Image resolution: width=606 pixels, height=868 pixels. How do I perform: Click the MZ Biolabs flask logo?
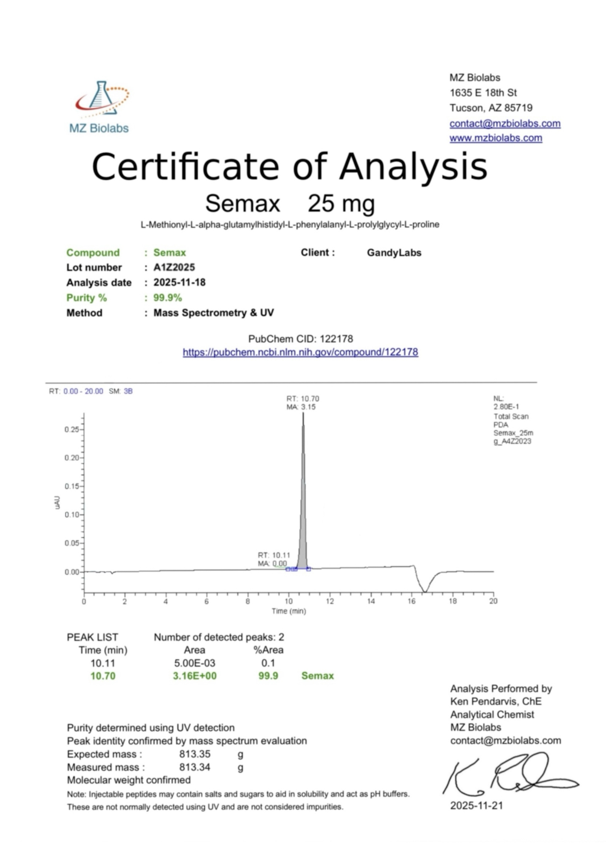click(x=102, y=99)
